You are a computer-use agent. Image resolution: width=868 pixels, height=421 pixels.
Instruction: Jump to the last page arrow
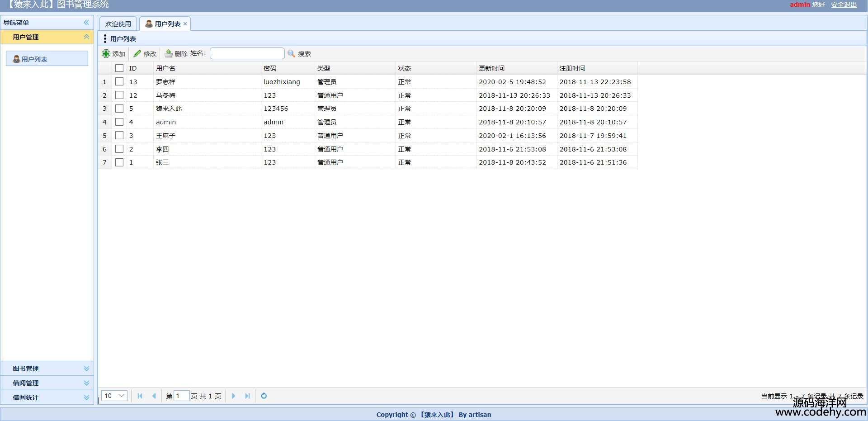point(247,396)
